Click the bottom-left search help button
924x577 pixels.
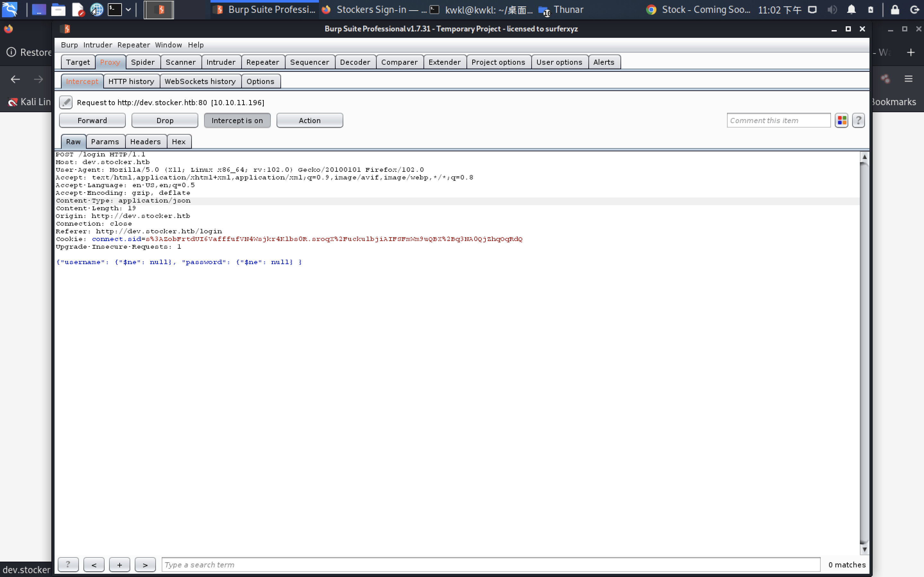coord(68,564)
